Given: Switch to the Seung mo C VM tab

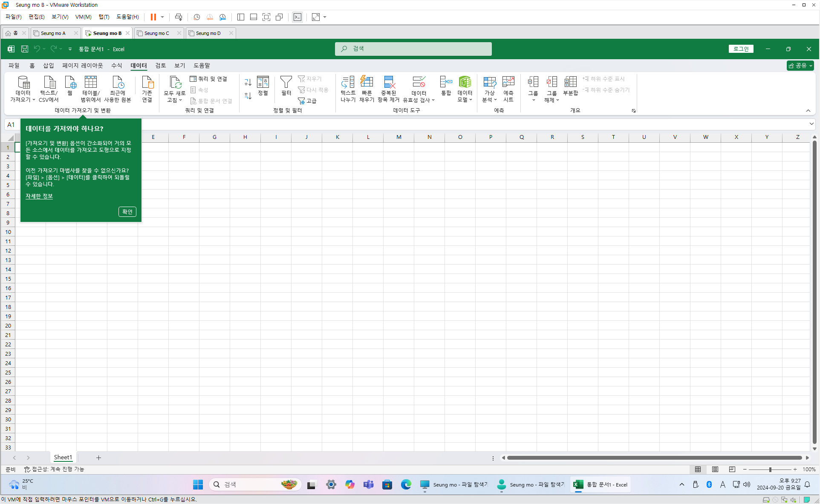Looking at the screenshot, I should 156,33.
